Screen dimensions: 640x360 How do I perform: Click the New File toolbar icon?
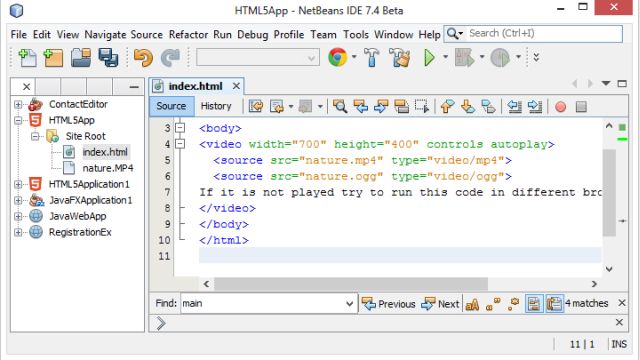(x=27, y=58)
